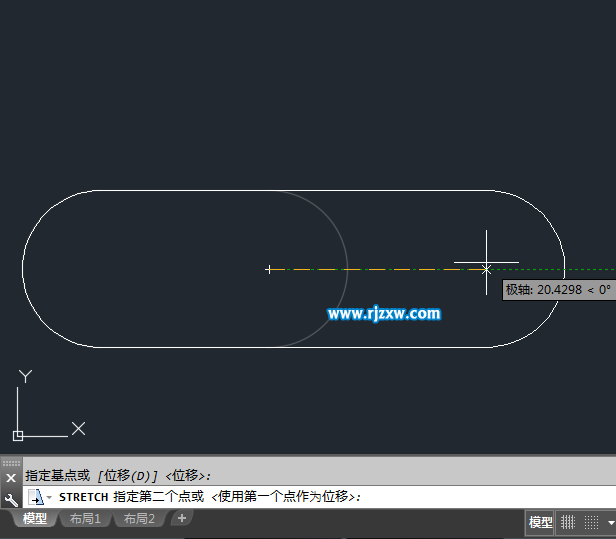Toggle snap mode dotted grid icon
This screenshot has height=539, width=616.
591,522
